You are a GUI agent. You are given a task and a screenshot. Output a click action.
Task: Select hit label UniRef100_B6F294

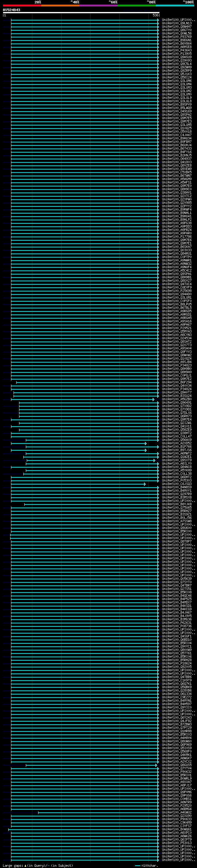[176, 382]
